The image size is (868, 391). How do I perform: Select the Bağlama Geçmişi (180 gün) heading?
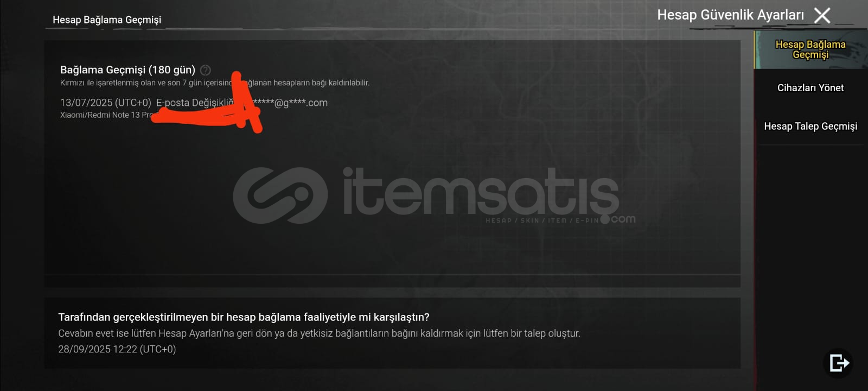tap(127, 70)
